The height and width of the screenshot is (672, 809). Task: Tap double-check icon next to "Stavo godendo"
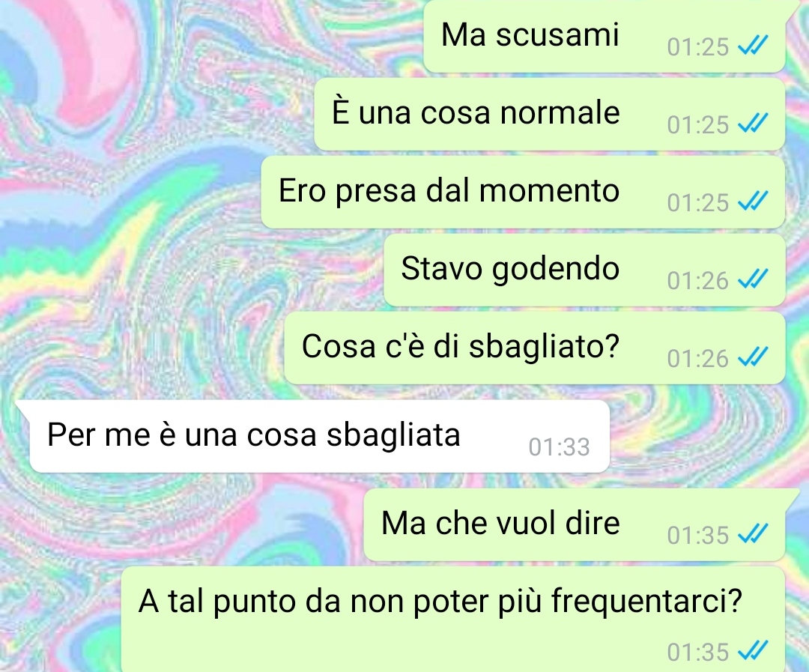754,279
